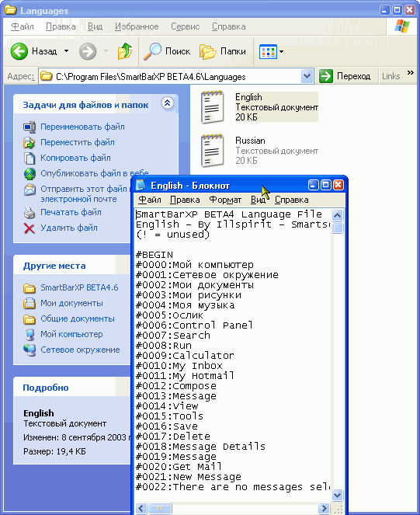This screenshot has width=420, height=515.
Task: Open Notepad Format (Формат) menu
Action: 225,200
